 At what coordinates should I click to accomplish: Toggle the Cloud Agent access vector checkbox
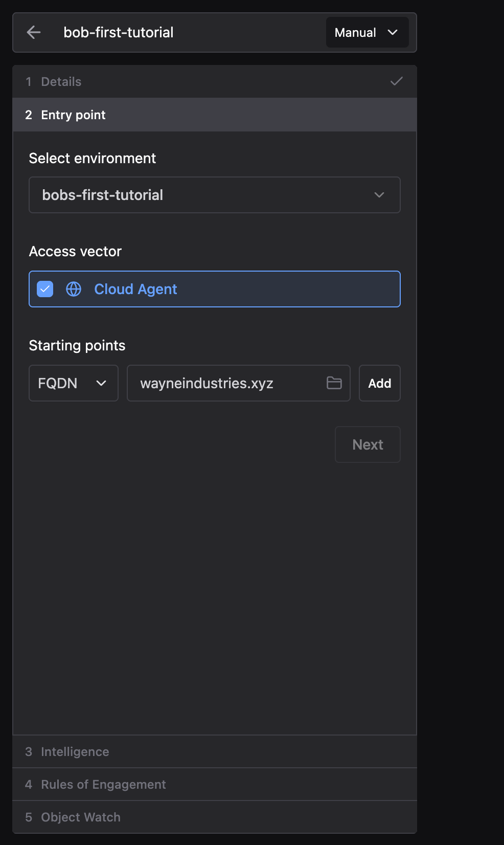coord(45,289)
